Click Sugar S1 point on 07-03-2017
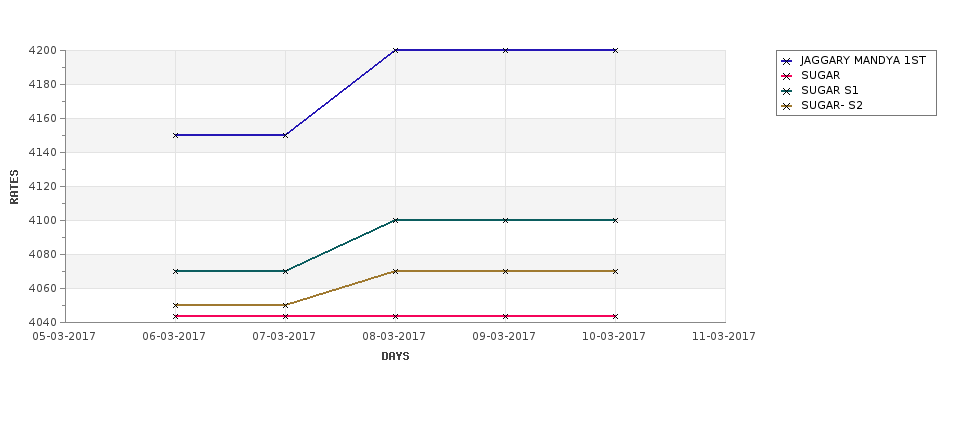Viewport: 975px width, 429px height. tap(285, 271)
